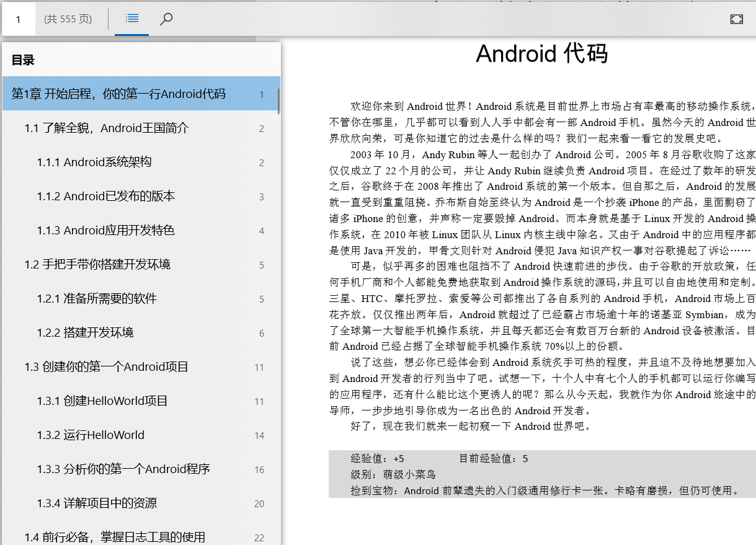This screenshot has width=756, height=545.
Task: Select 1.1.3 Android应用开发特色
Action: pos(141,231)
